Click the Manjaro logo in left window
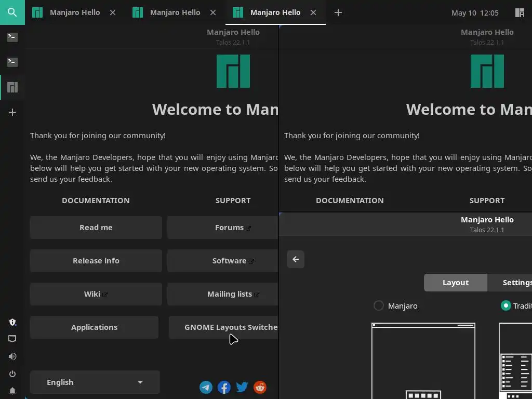 (x=233, y=71)
